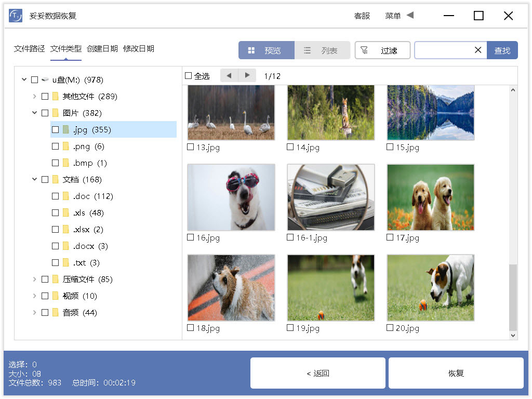Expand the 音频 tree node
The height and width of the screenshot is (399, 532).
(34, 312)
